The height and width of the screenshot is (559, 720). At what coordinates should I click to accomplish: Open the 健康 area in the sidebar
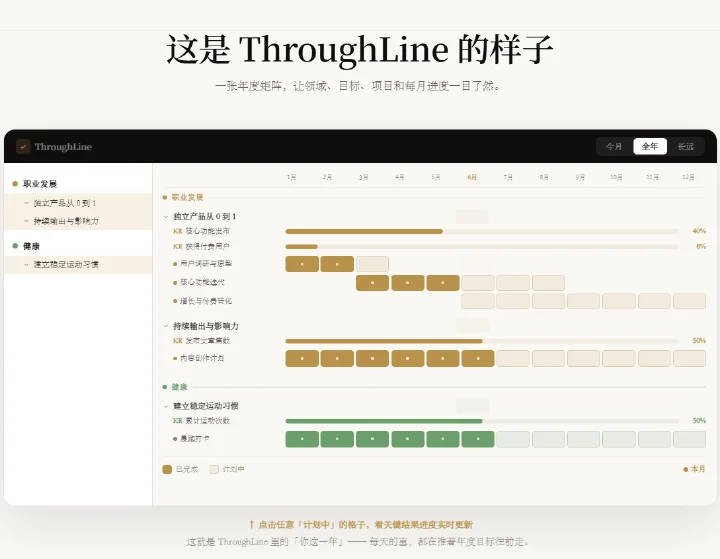point(32,246)
